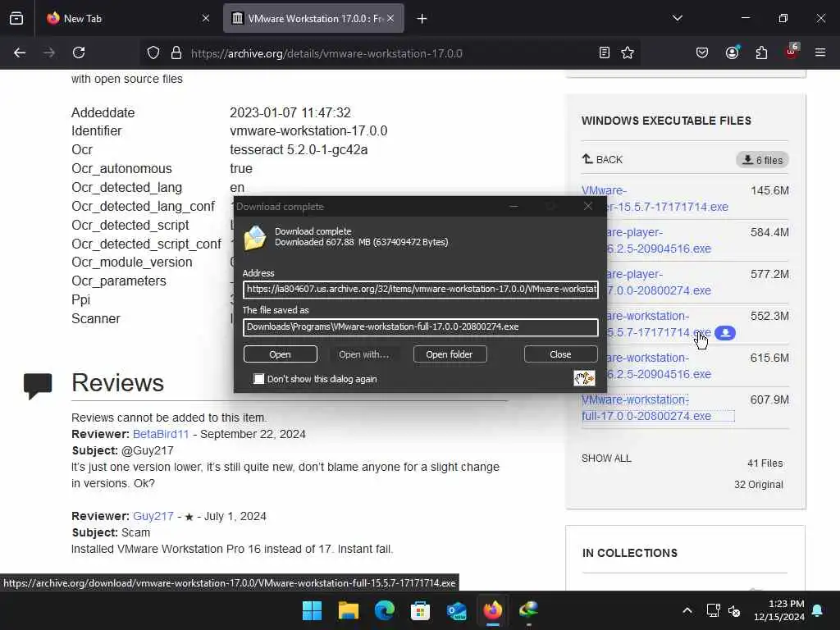Open the Firefox hamburger application menu

[820, 52]
